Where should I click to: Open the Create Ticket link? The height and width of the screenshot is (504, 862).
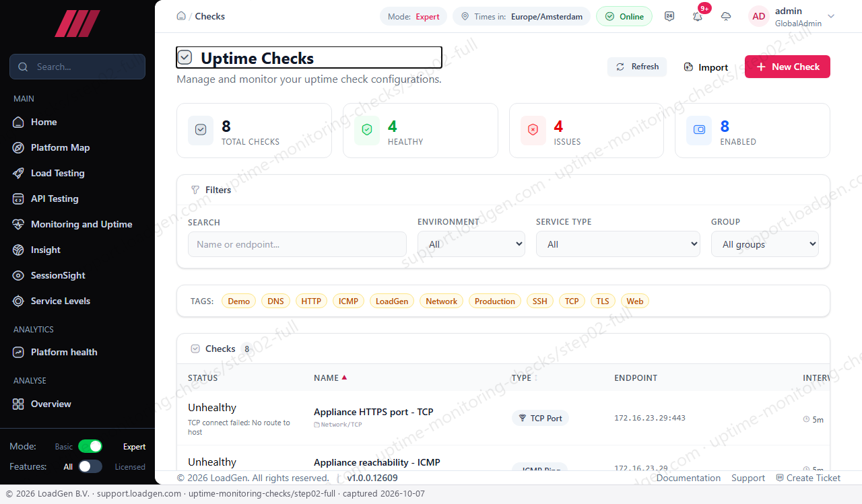(808, 478)
